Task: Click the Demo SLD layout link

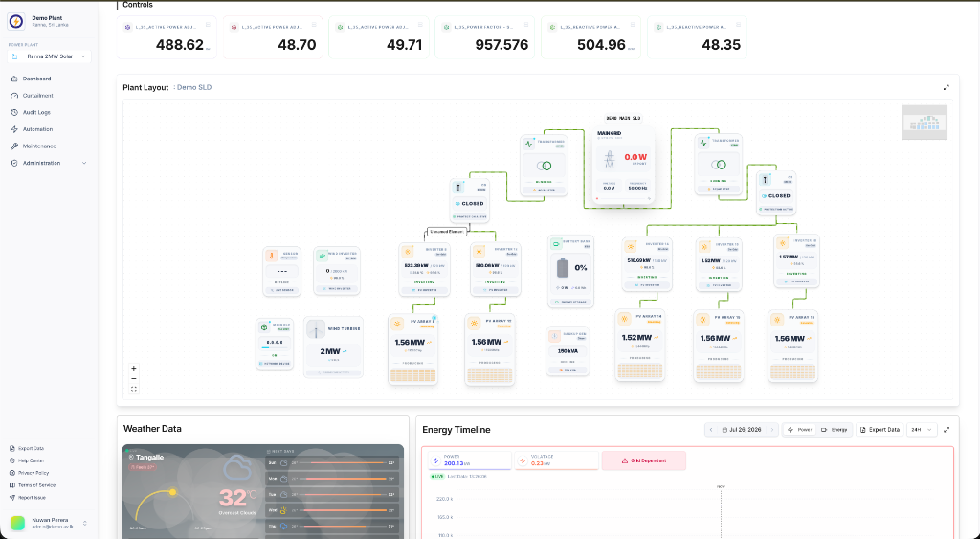Action: click(194, 87)
